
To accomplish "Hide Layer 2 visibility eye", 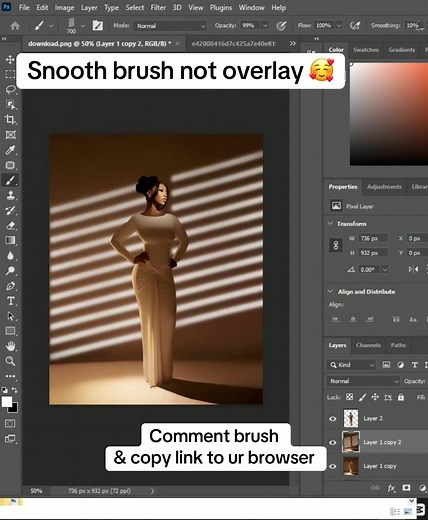I will [333, 419].
